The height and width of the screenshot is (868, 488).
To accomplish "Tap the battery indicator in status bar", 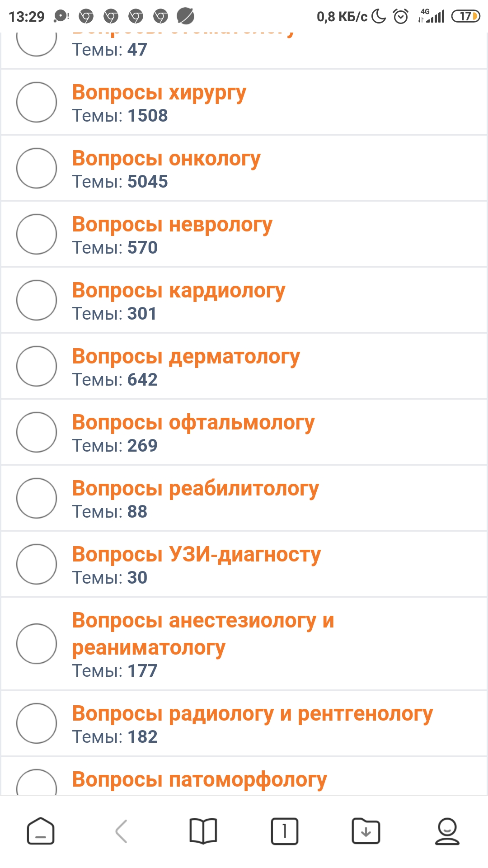I will (465, 17).
